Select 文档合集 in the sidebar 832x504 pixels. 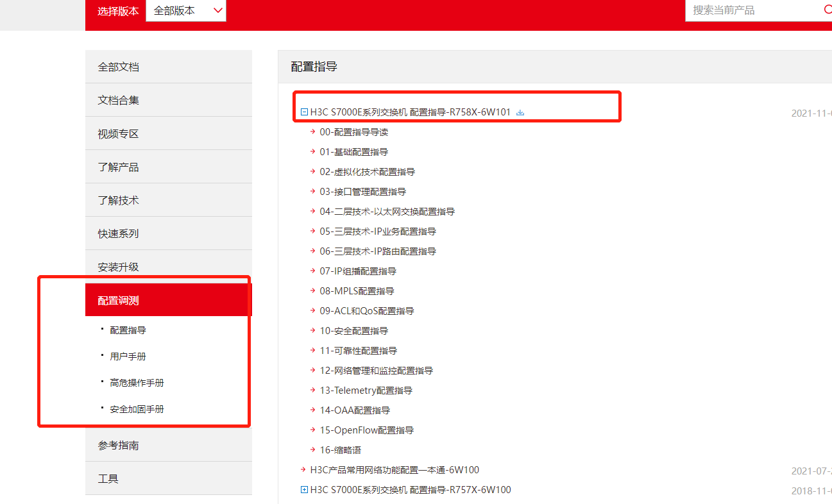pos(169,100)
